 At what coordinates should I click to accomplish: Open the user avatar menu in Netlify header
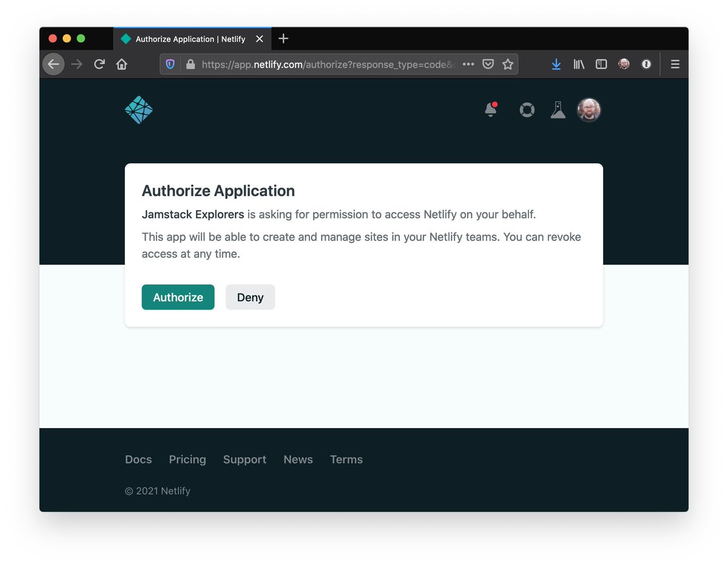(x=588, y=110)
